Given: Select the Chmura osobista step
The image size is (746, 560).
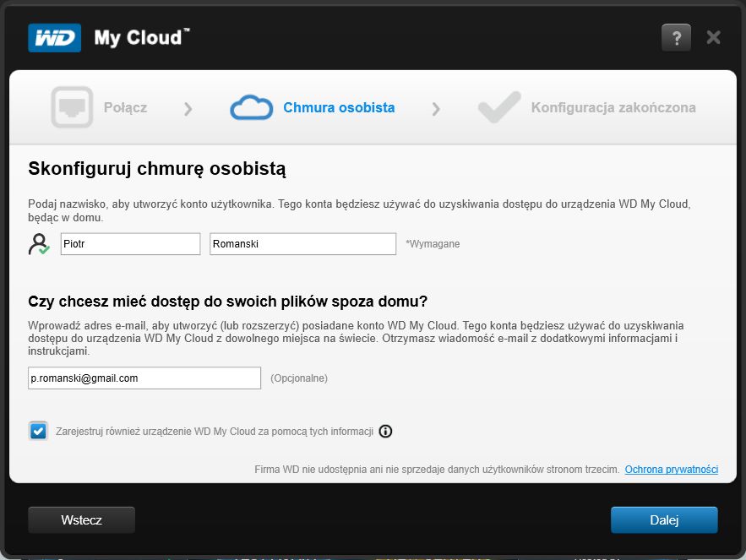Looking at the screenshot, I should pos(339,107).
